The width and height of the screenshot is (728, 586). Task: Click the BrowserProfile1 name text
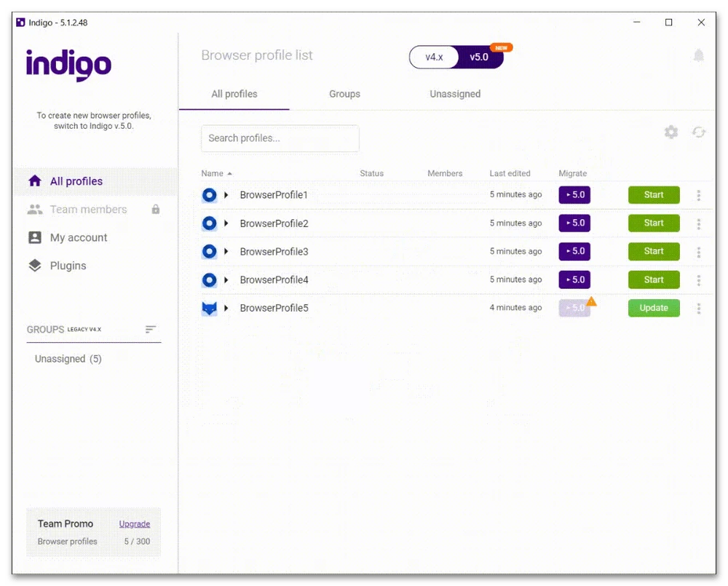coord(274,195)
